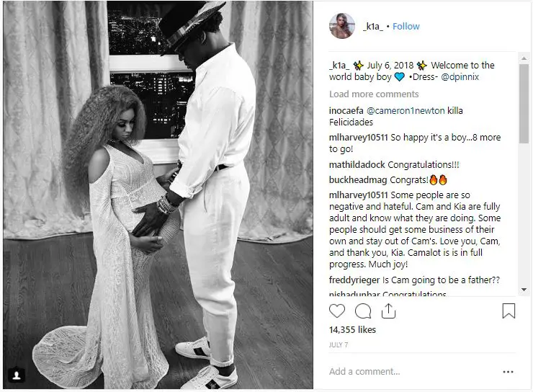This screenshot has width=533, height=392.
Task: View the 14,355 likes list
Action: click(x=352, y=330)
